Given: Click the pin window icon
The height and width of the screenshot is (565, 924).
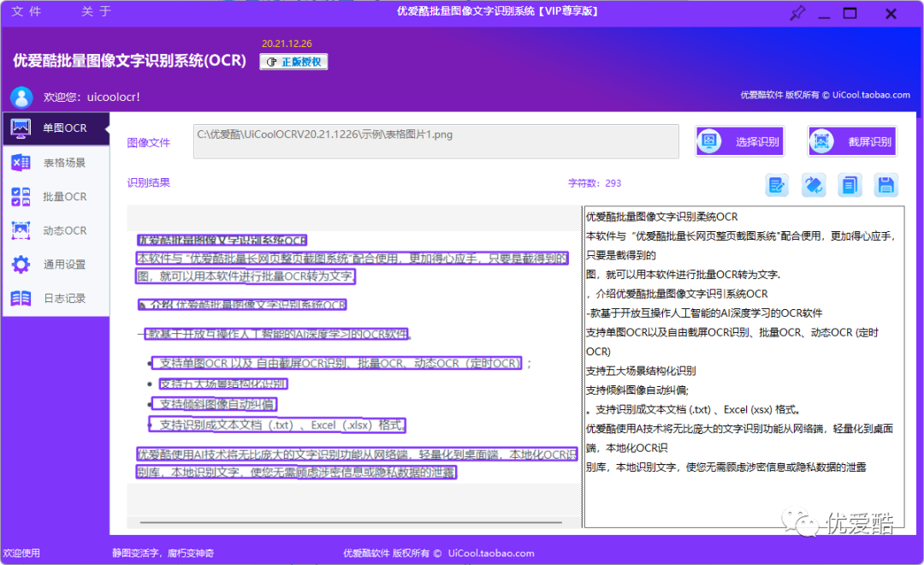Looking at the screenshot, I should 797,13.
